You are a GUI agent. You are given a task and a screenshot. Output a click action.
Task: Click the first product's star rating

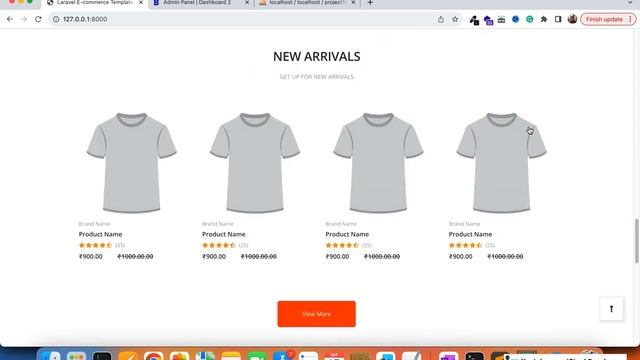[x=95, y=245]
